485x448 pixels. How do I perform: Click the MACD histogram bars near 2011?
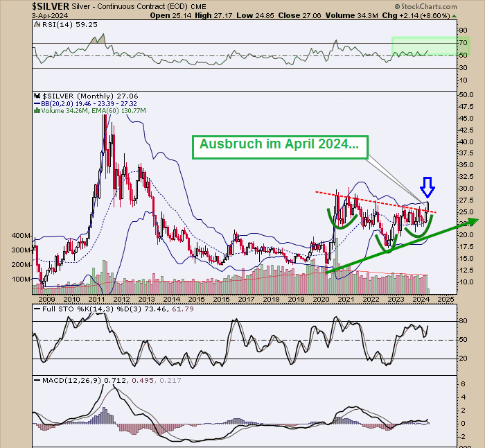(107, 415)
